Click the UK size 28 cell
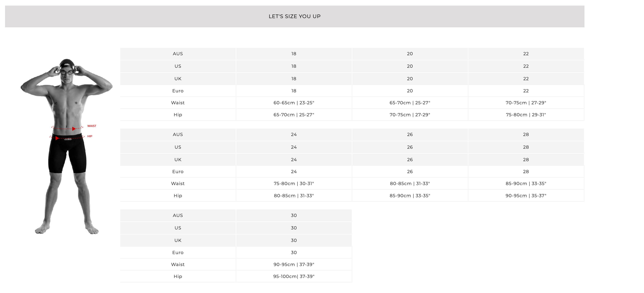Image resolution: width=644 pixels, height=293 pixels. coord(526,160)
